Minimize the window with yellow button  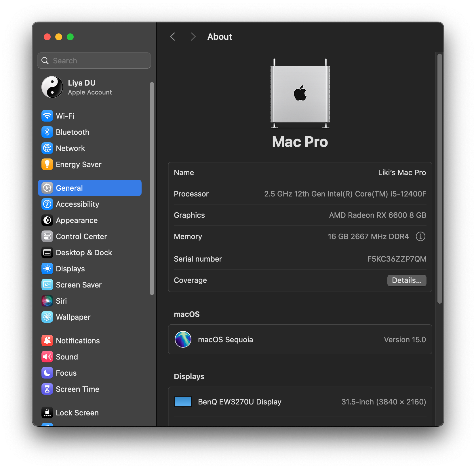tap(59, 37)
